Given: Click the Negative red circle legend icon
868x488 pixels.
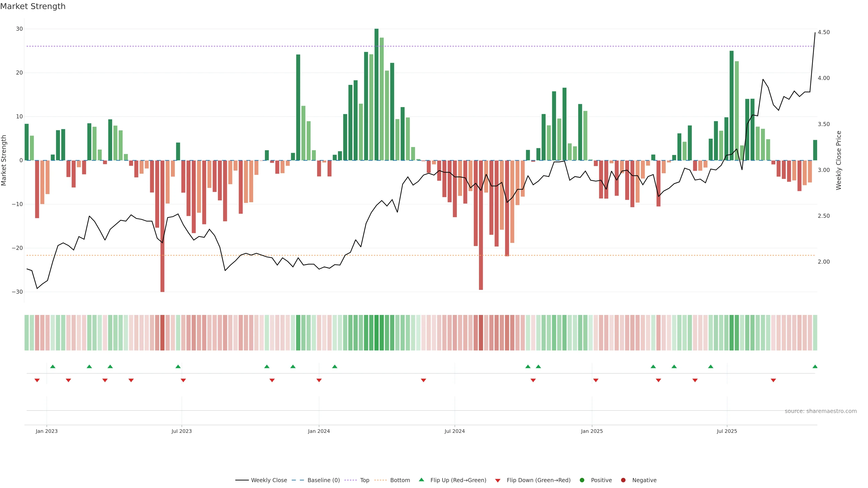Looking at the screenshot, I should point(623,480).
